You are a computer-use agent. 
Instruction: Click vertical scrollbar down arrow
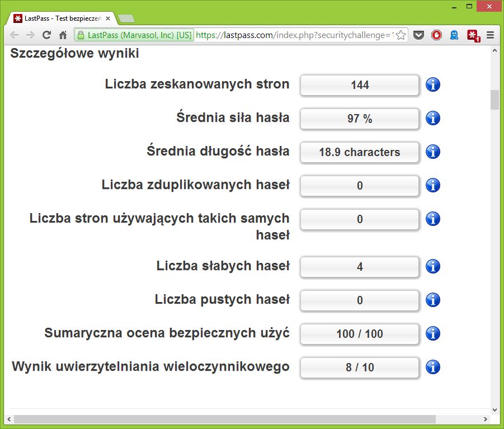494,410
